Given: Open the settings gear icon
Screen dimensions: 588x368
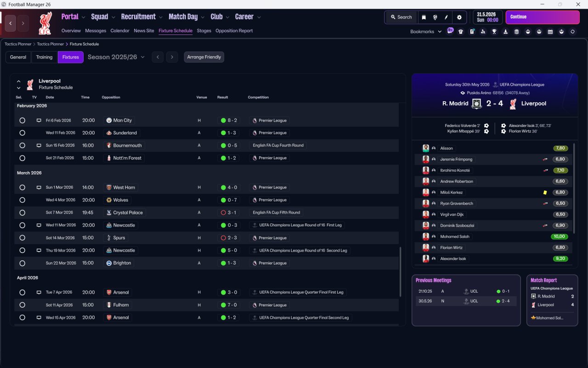Looking at the screenshot, I should pyautogui.click(x=459, y=17).
